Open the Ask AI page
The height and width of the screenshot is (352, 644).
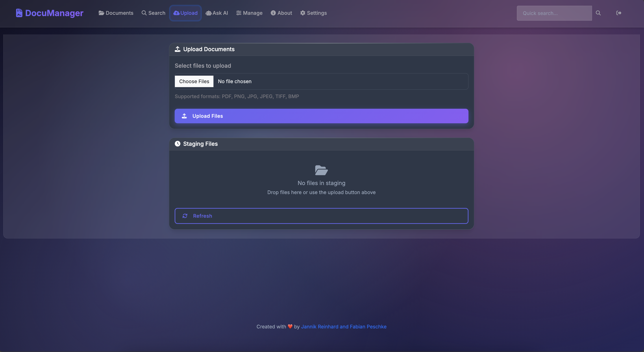click(217, 13)
